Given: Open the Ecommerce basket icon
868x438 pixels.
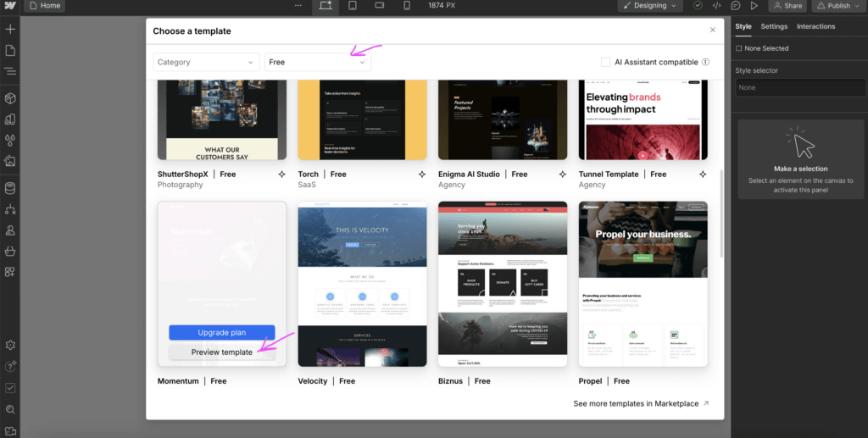Looking at the screenshot, I should tap(10, 251).
